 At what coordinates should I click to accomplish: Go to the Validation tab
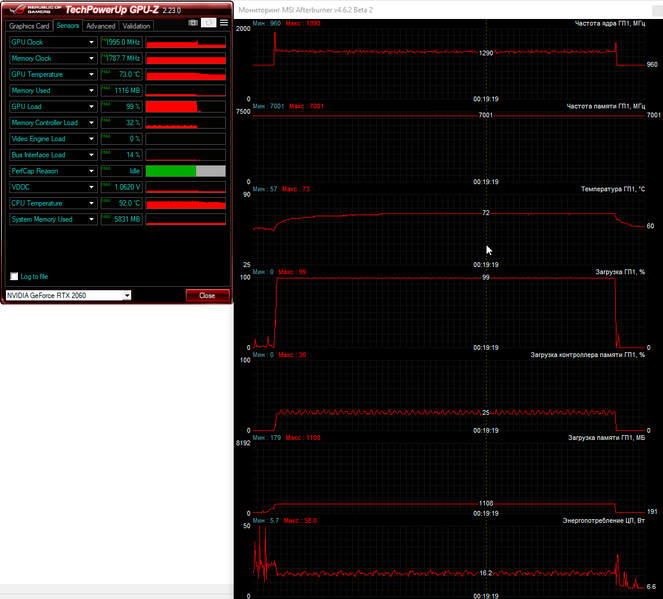coord(136,26)
